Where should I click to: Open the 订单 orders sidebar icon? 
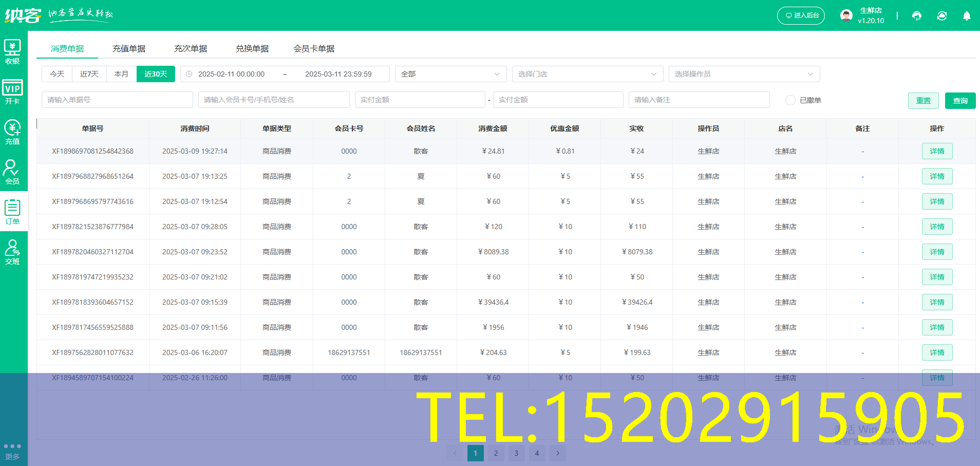12,212
